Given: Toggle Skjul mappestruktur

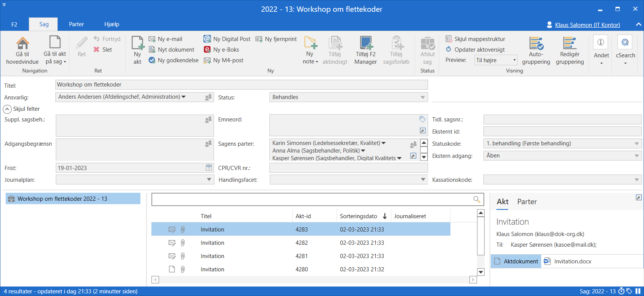Looking at the screenshot, I should pos(475,39).
